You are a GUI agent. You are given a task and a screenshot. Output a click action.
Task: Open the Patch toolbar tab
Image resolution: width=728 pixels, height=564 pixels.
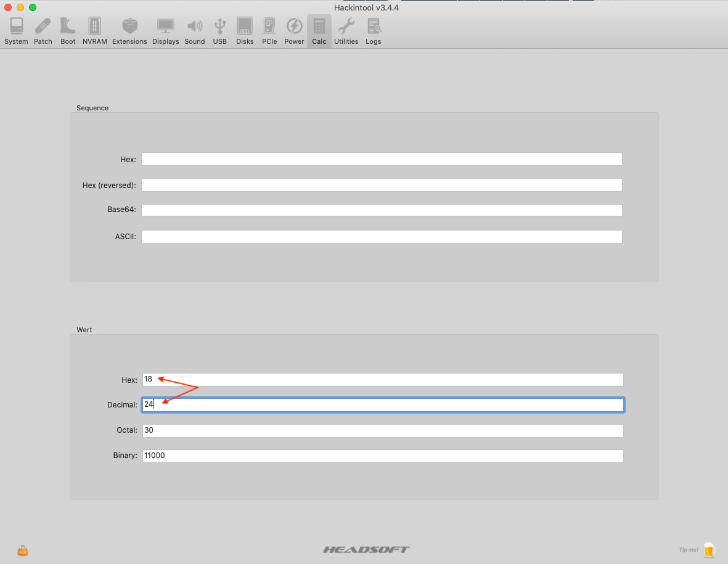pos(43,31)
